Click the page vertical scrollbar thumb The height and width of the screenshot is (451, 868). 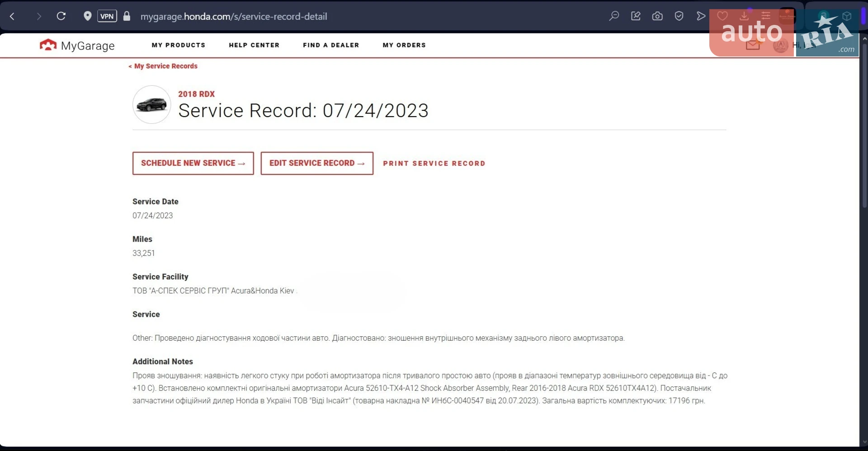(864, 127)
